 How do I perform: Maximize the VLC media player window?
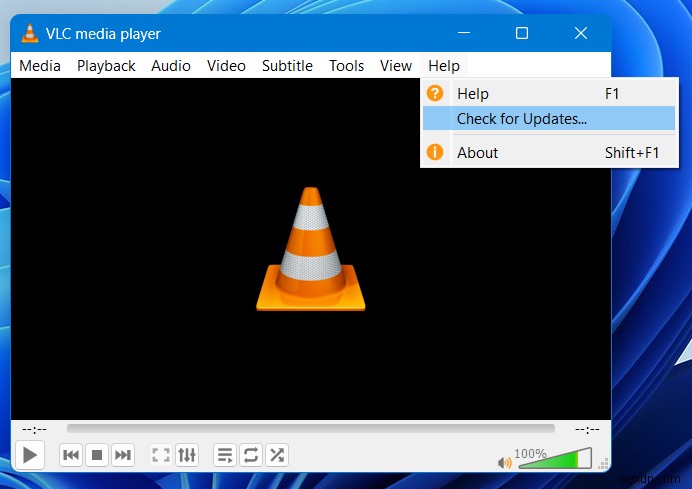[522, 33]
